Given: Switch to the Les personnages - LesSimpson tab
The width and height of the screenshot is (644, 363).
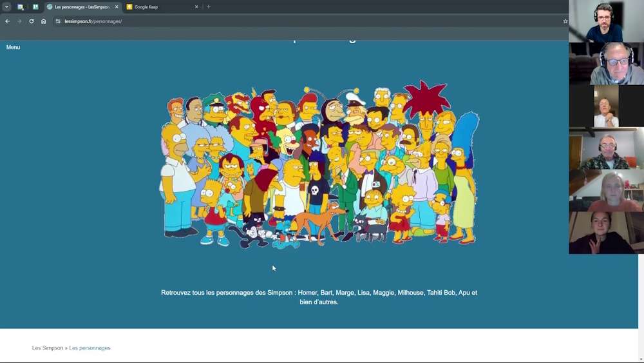Looking at the screenshot, I should pos(82,7).
